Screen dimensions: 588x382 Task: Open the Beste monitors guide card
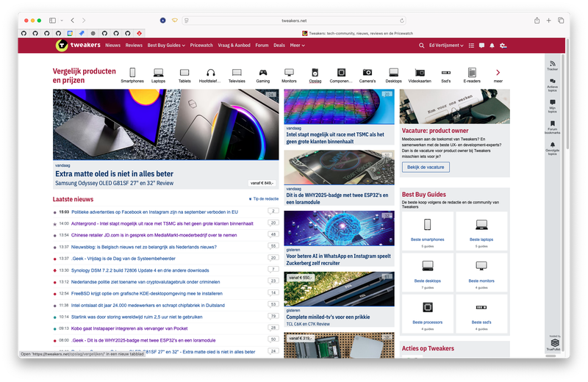[481, 273]
